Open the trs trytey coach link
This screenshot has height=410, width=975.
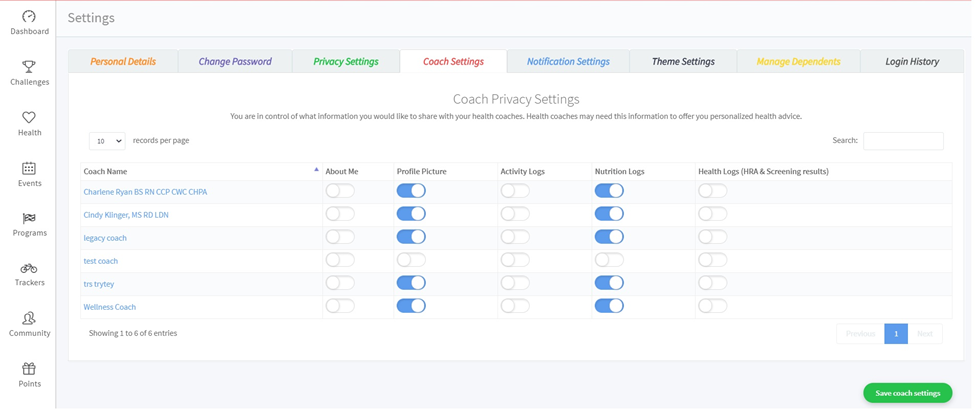(x=99, y=284)
